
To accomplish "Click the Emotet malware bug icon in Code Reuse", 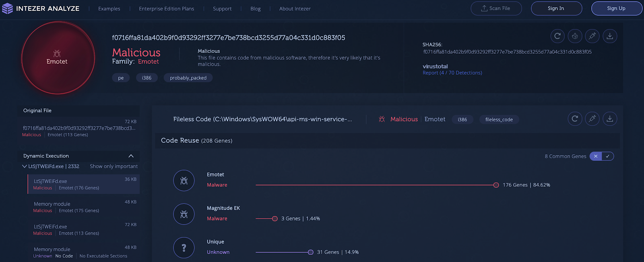I will [x=184, y=181].
